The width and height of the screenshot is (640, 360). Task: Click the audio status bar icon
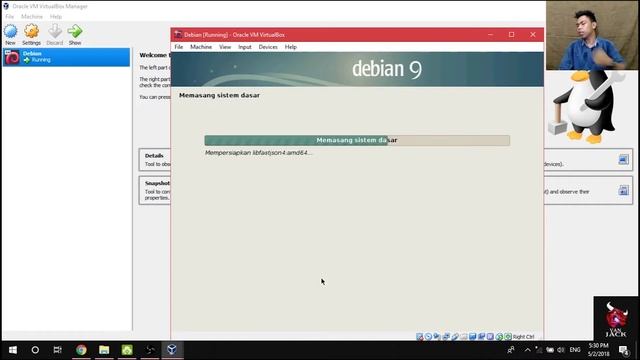tap(437, 337)
